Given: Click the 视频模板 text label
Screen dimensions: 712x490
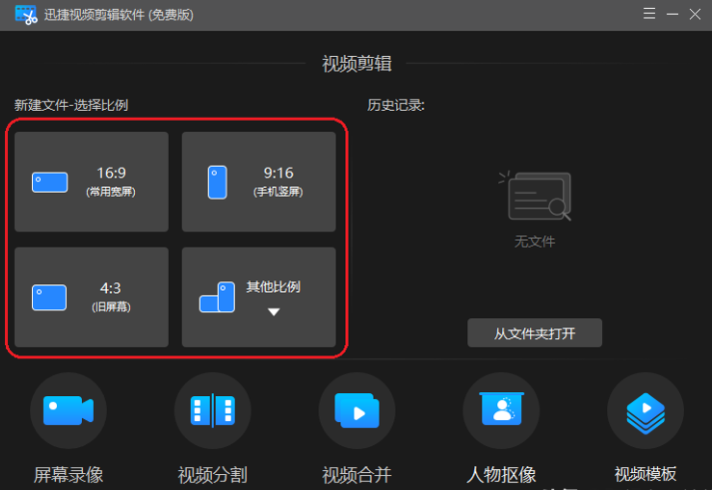Looking at the screenshot, I should pos(645,474).
